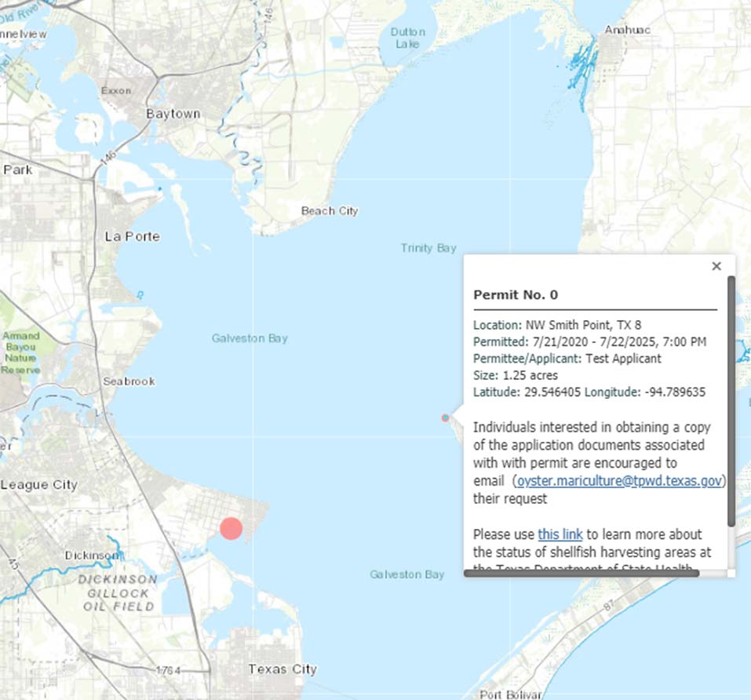Click the Permit No. 0 popup title

coord(516,295)
